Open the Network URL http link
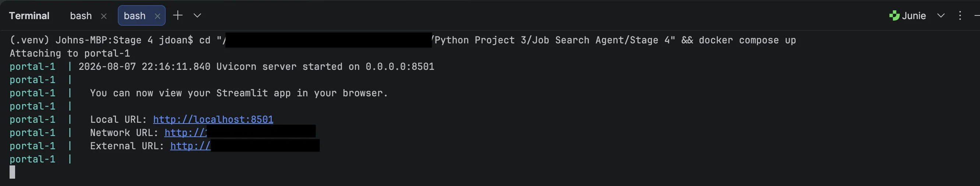Image resolution: width=980 pixels, height=186 pixels. pyautogui.click(x=185, y=133)
